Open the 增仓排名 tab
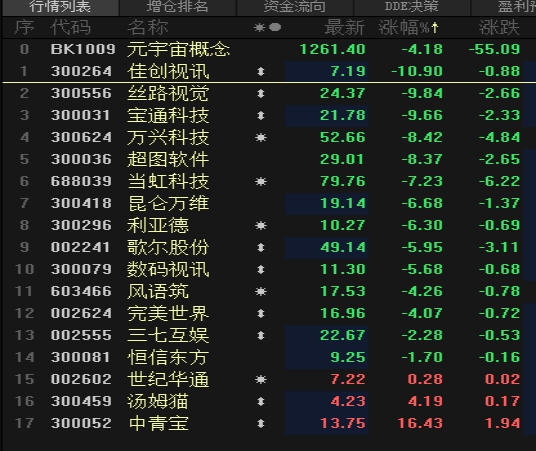Image resolution: width=536 pixels, height=451 pixels. point(177,7)
